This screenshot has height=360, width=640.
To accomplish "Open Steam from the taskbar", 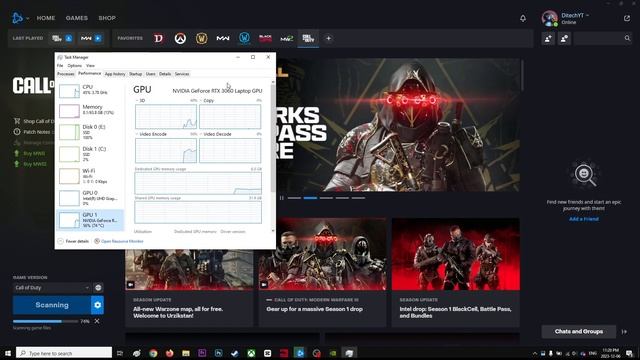I will [235, 353].
